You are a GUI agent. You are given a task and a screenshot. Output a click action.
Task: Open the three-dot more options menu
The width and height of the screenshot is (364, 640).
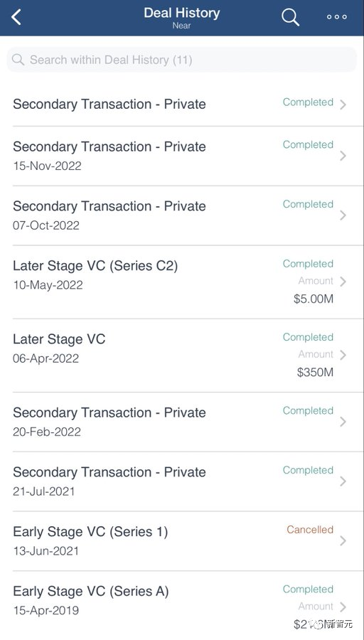(x=337, y=17)
